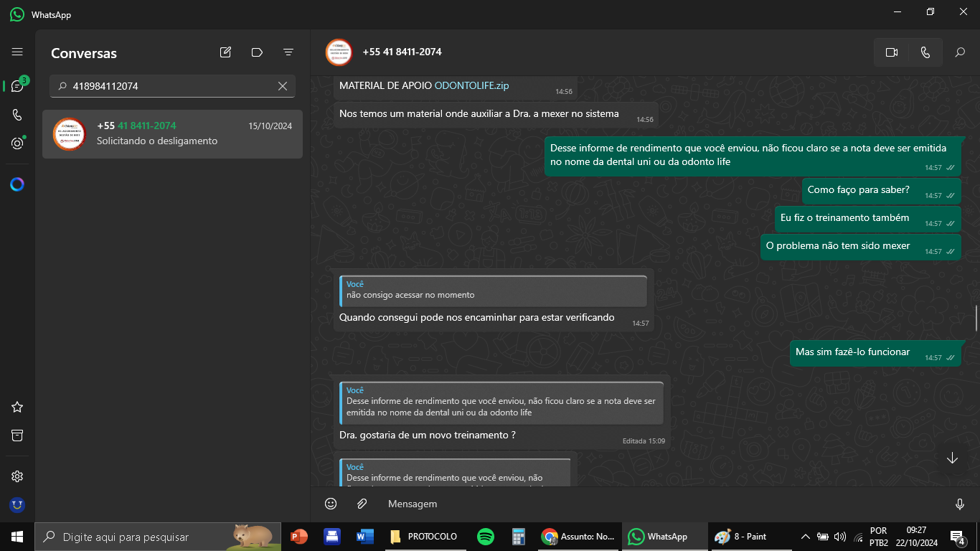
Task: Jump to latest messages with down arrow
Action: pyautogui.click(x=952, y=458)
